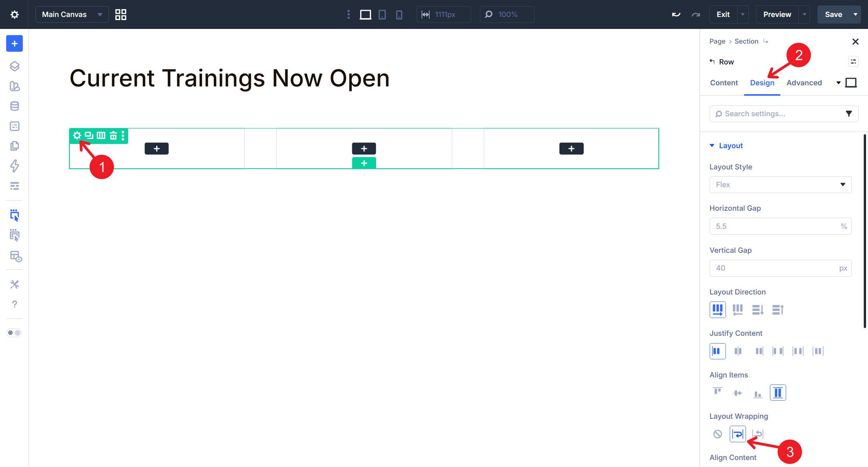Switch to the tablet view icon
Screen dimensions: 868x467
[382, 15]
